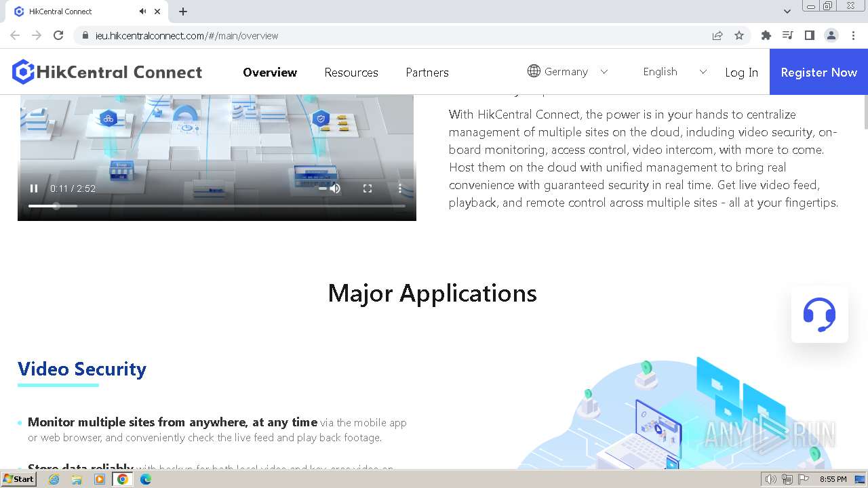Expand the English language dropdown

(703, 72)
